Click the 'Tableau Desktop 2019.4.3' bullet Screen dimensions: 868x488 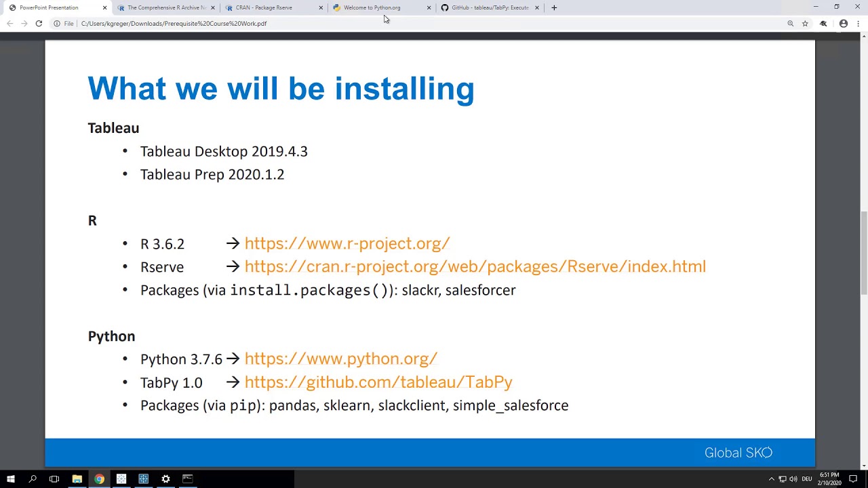point(224,151)
